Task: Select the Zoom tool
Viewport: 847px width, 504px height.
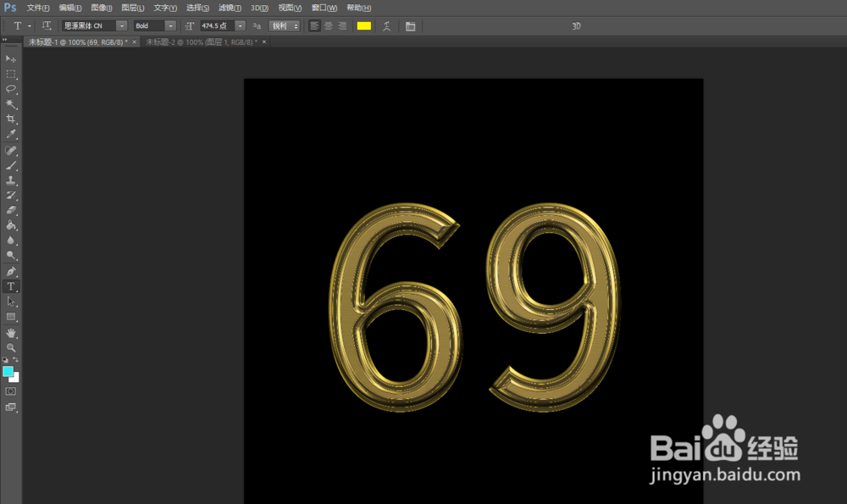Action: 11,348
